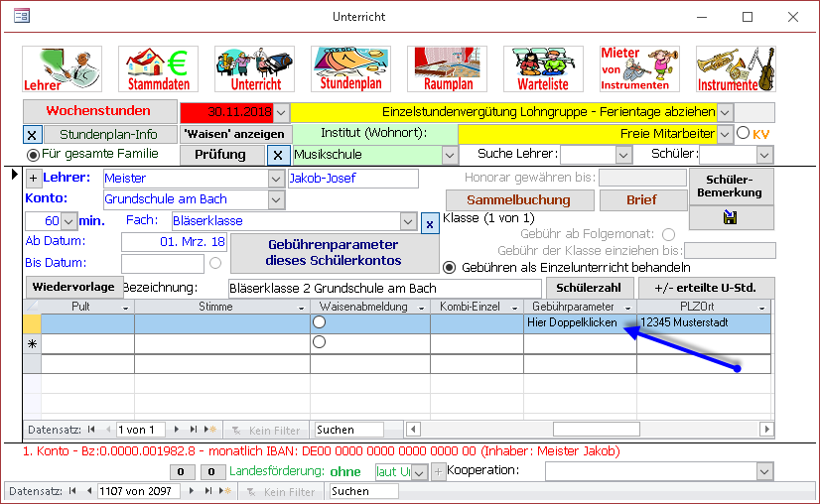Click the Waisenabmeldung column header
The height and width of the screenshot is (504, 820).
coord(368,308)
